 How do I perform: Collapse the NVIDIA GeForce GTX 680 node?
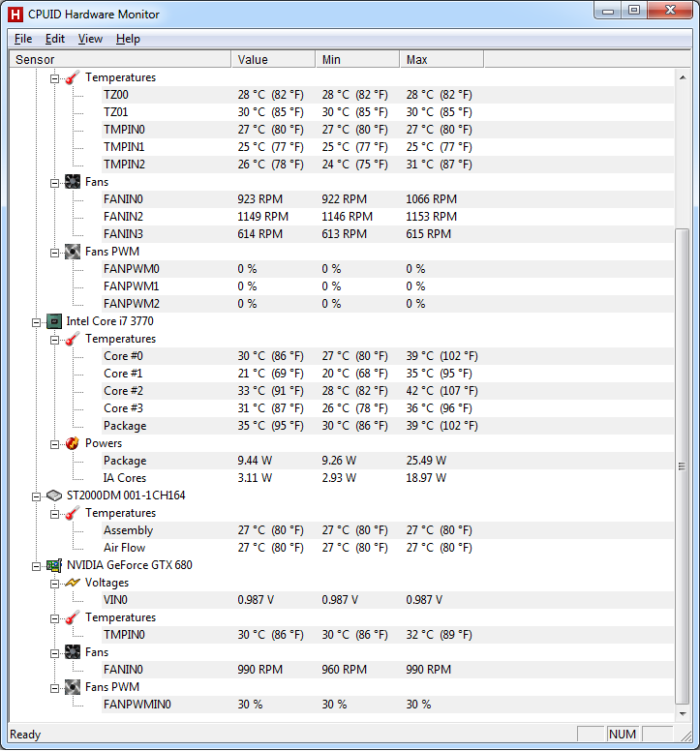pos(37,565)
